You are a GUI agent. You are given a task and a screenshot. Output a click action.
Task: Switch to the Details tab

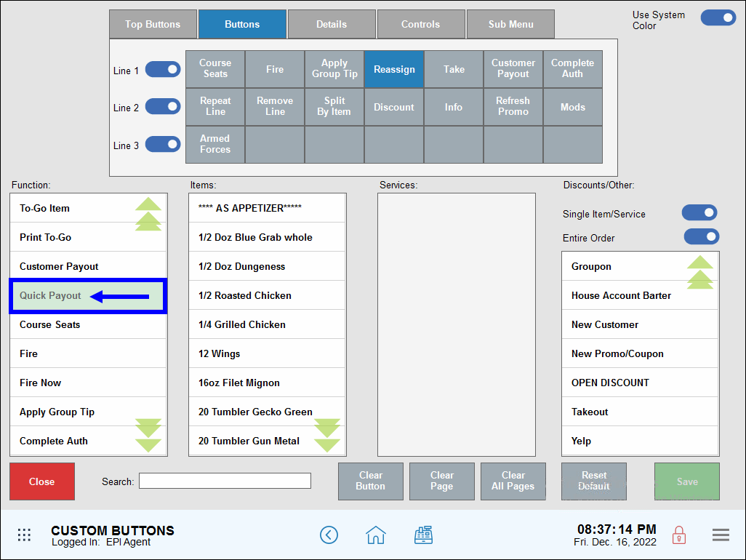332,23
